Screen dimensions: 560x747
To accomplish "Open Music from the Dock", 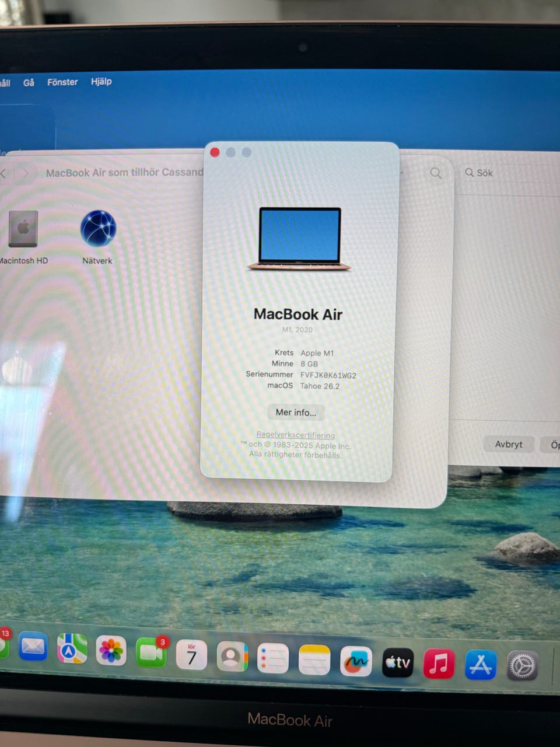I will click(x=439, y=664).
